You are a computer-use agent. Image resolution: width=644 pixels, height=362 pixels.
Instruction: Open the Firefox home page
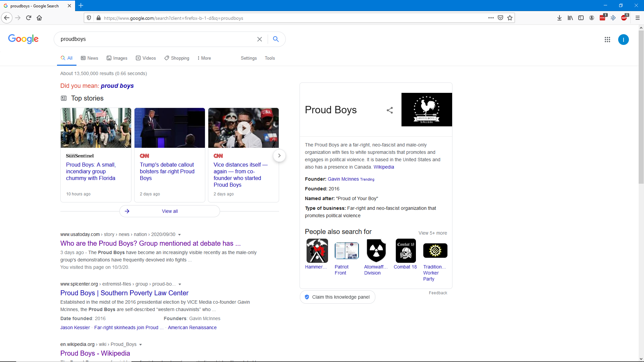39,18
